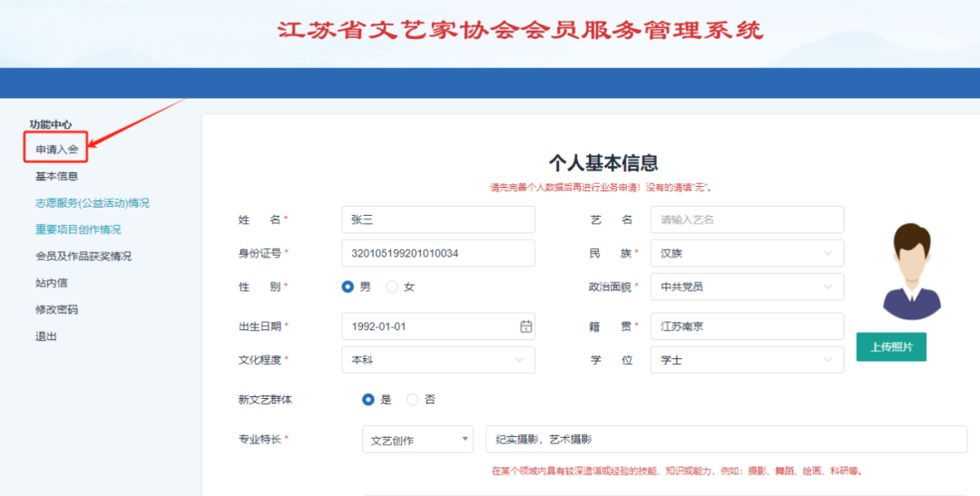Open the 文化程度 dropdown
Image resolution: width=980 pixels, height=496 pixels.
pyautogui.click(x=437, y=360)
